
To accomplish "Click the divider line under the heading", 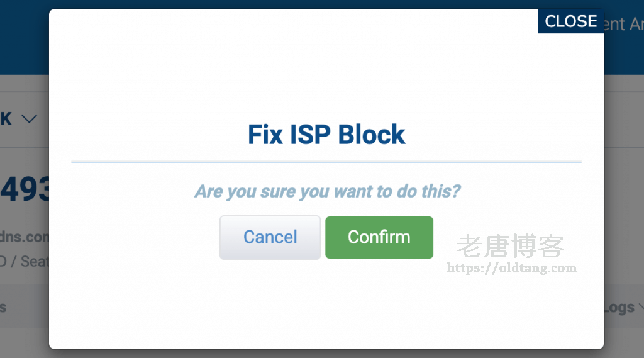I will click(326, 162).
